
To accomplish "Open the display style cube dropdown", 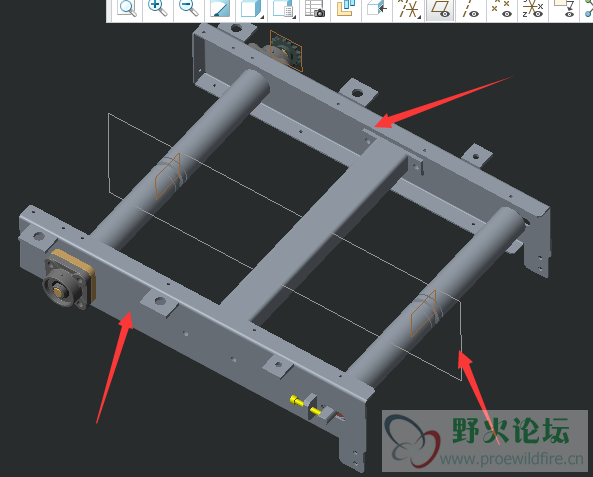I will [x=251, y=8].
